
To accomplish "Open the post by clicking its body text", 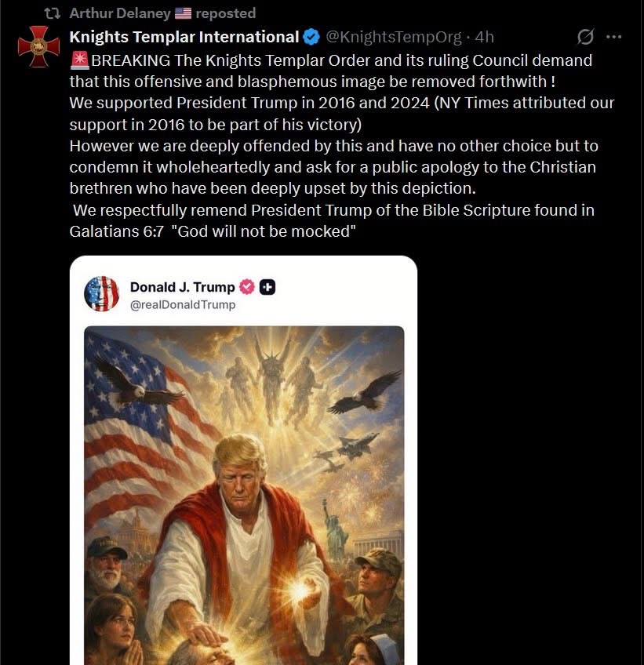I will tap(329, 145).
